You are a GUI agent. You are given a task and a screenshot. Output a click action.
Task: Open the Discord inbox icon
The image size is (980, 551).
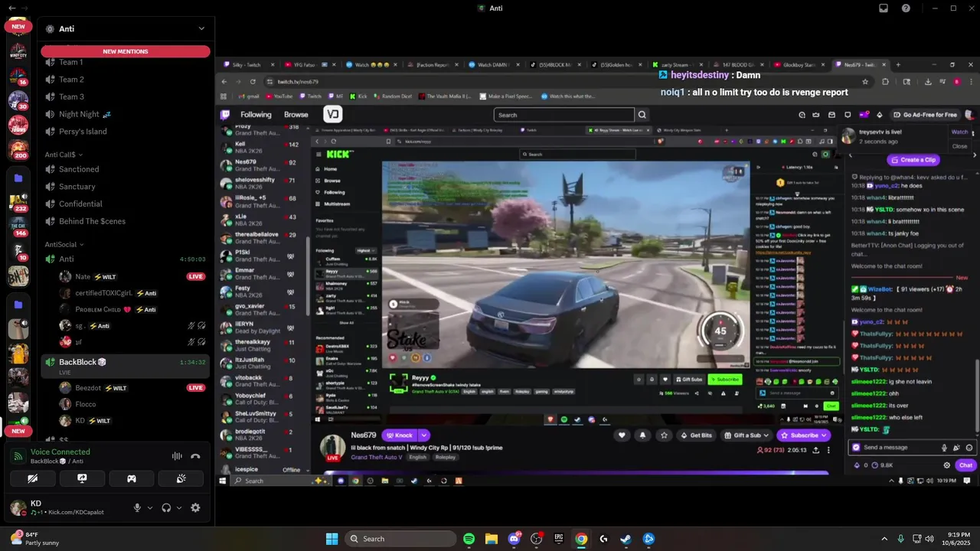[x=884, y=8]
